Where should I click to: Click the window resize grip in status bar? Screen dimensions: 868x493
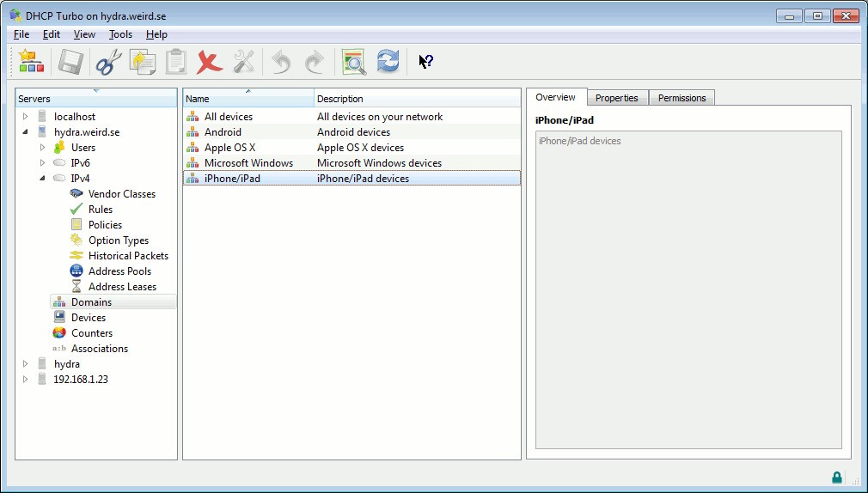pyautogui.click(x=856, y=481)
